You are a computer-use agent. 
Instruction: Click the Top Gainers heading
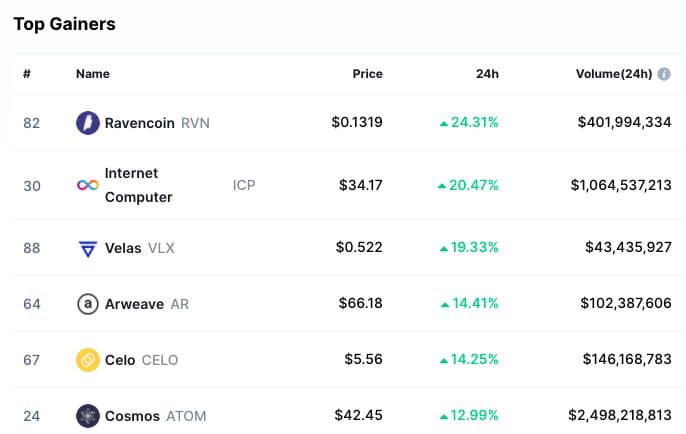pyautogui.click(x=64, y=23)
